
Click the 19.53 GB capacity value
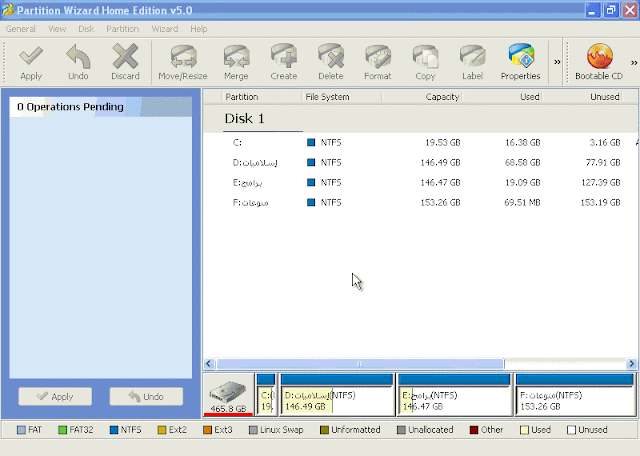tap(442, 142)
